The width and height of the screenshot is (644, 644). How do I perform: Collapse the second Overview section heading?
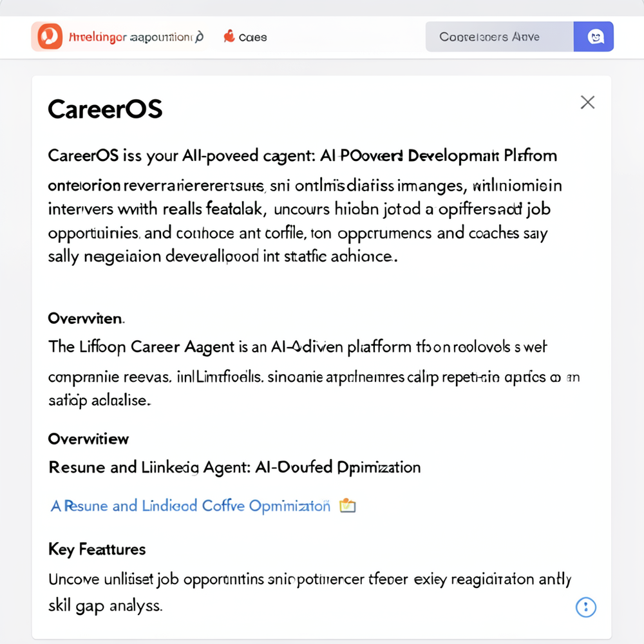click(88, 439)
